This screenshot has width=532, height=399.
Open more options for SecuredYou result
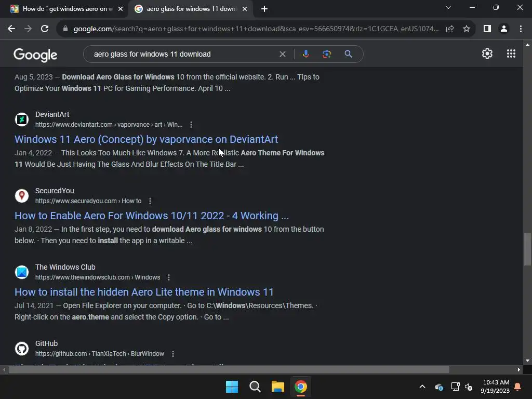[x=150, y=201]
